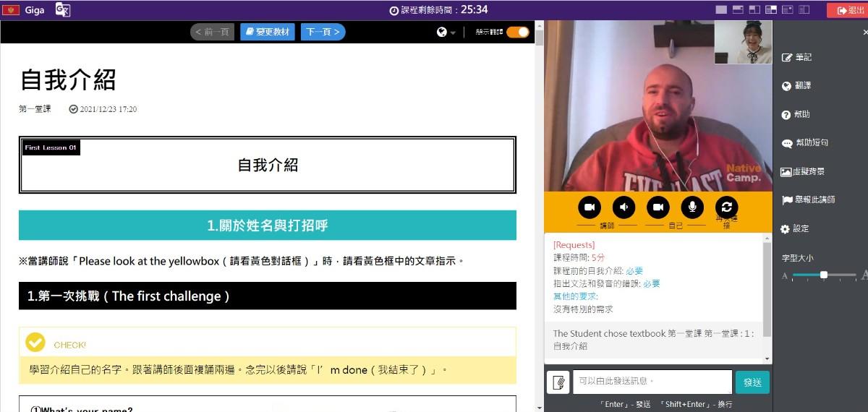Open 設定 settings gear
This screenshot has height=412, width=868.
pos(795,228)
